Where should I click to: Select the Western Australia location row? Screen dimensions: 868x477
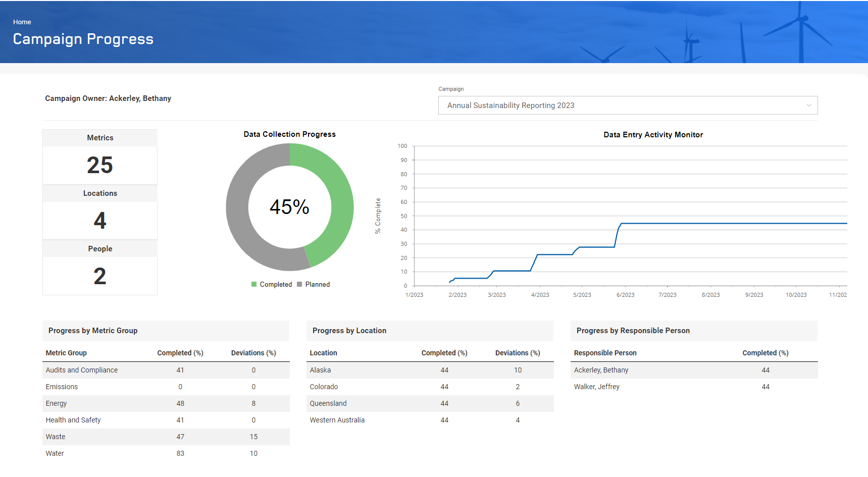point(337,420)
